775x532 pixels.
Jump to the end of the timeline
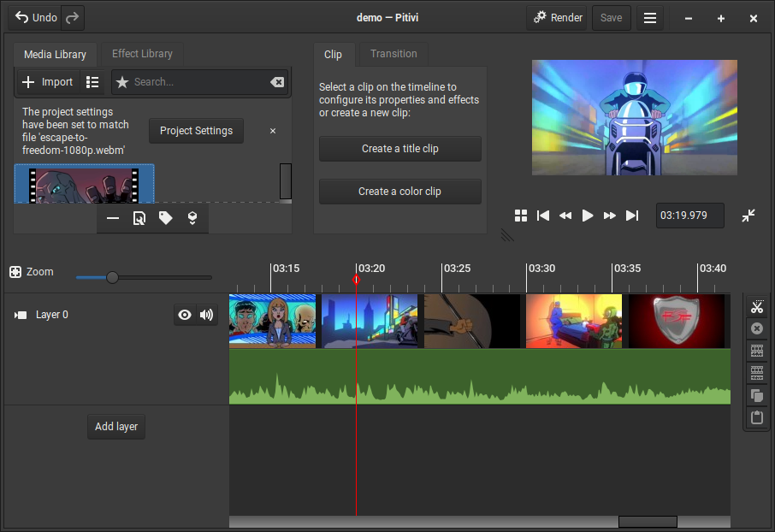632,216
